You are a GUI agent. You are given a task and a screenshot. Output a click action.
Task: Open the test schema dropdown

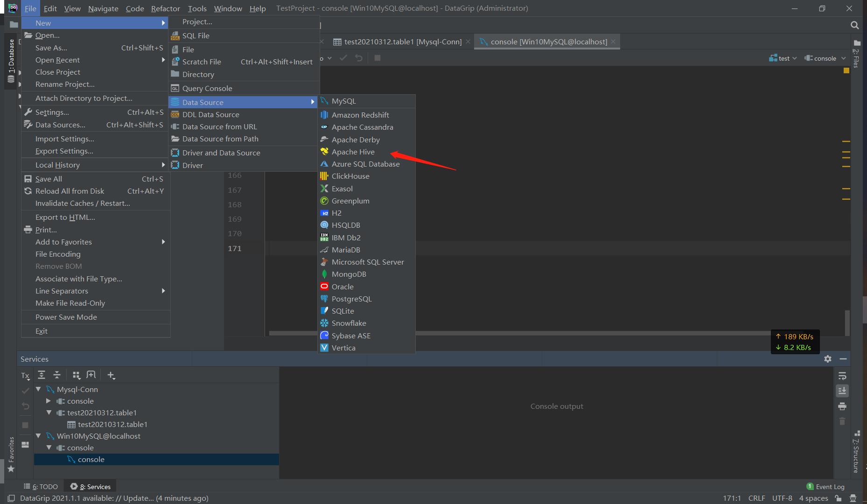tap(783, 58)
